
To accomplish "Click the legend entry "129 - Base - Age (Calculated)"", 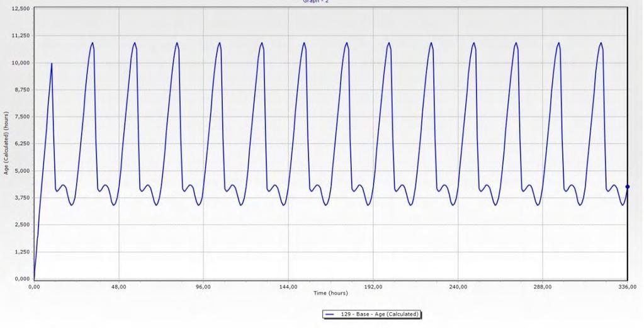I will (371, 314).
